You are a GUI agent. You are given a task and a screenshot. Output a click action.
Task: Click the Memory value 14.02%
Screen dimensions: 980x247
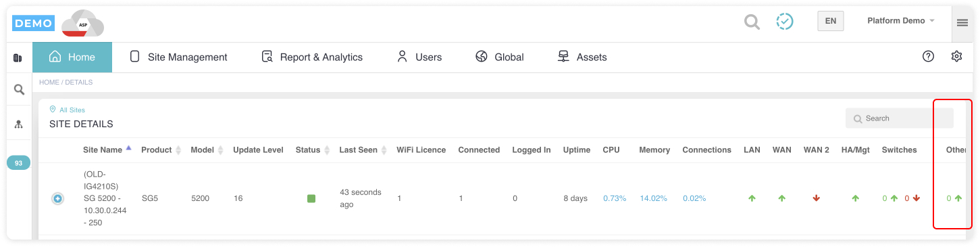tap(653, 198)
